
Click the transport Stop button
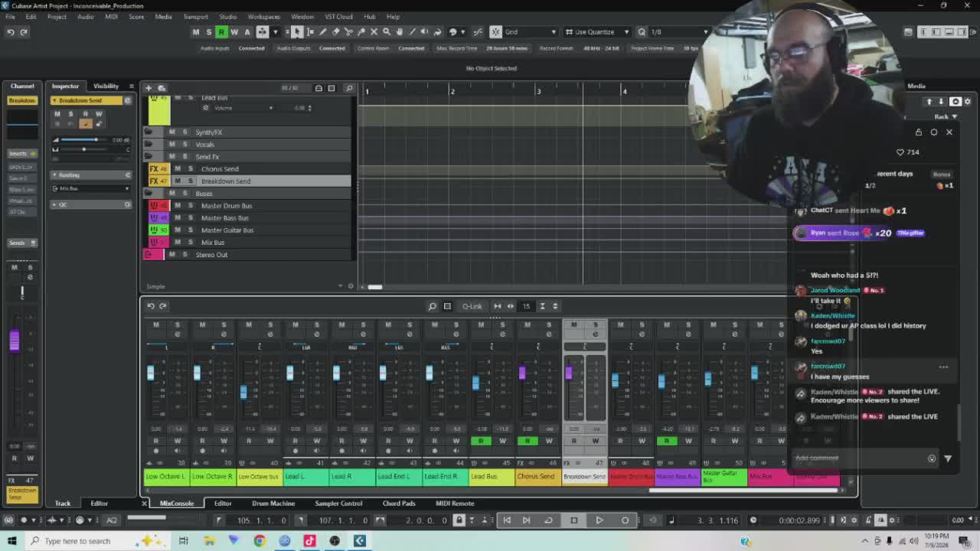point(574,520)
